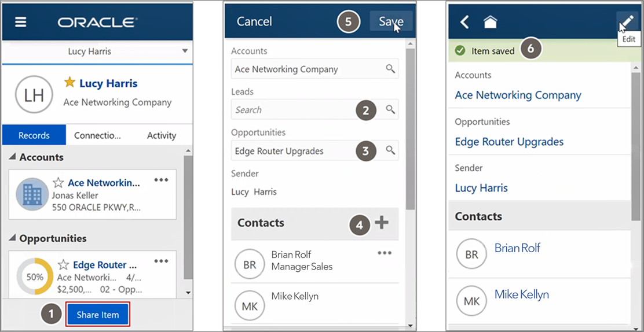Click the edit form scrollbar up arrow
The image size is (644, 332).
pos(409,43)
